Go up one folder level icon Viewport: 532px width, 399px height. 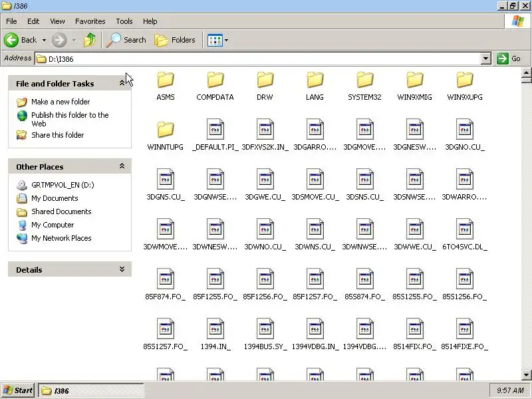tap(90, 40)
